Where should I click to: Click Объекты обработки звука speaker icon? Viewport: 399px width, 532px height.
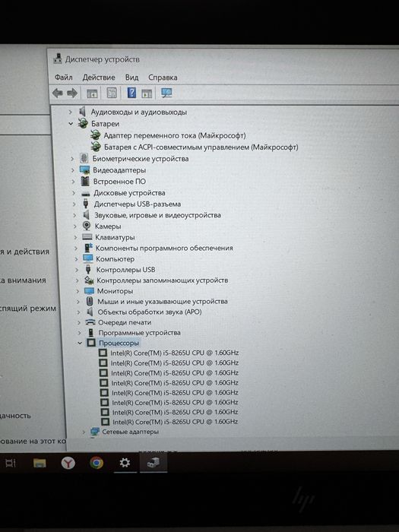click(90, 312)
